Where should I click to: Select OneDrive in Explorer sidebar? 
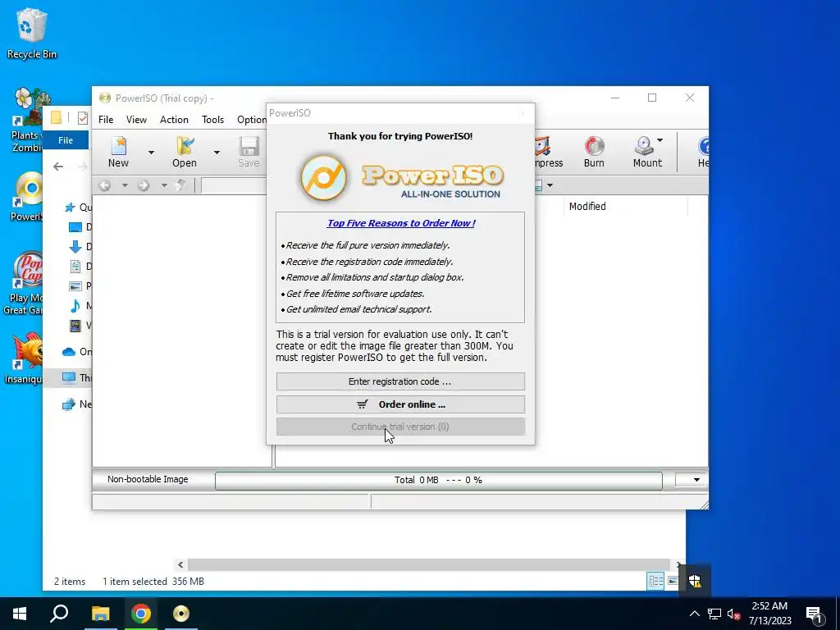click(x=76, y=351)
